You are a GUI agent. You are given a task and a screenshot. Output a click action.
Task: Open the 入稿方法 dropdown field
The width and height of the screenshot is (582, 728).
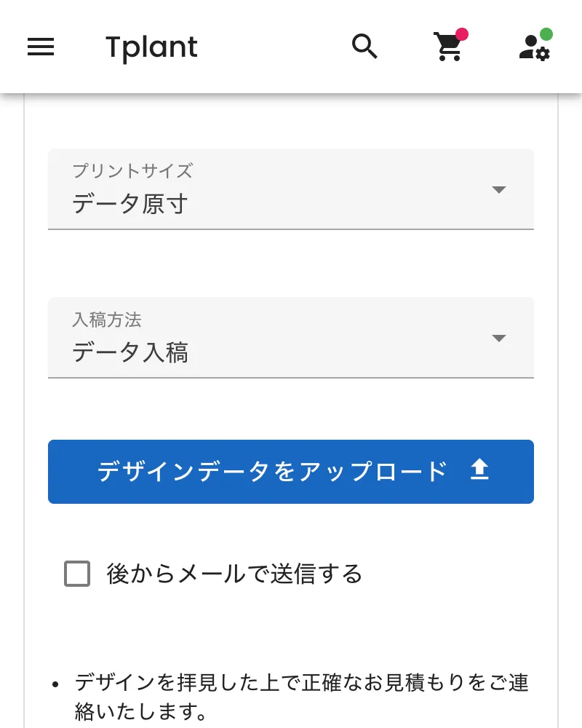291,338
